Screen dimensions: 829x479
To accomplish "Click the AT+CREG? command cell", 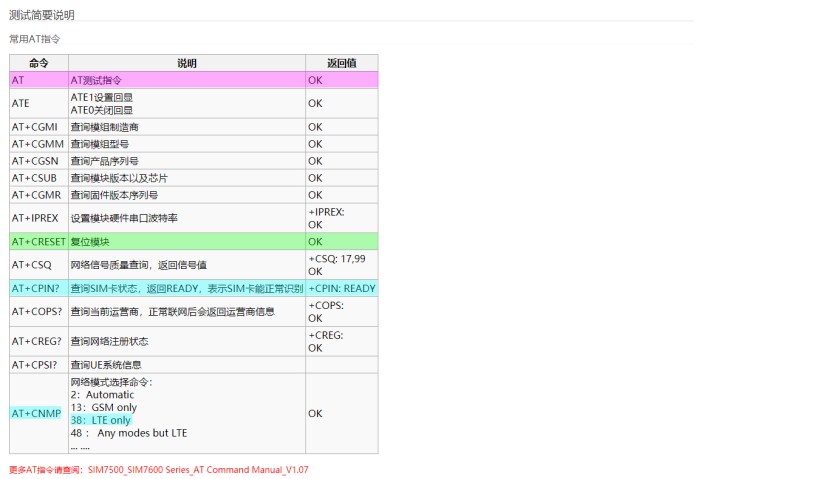I will (38, 341).
